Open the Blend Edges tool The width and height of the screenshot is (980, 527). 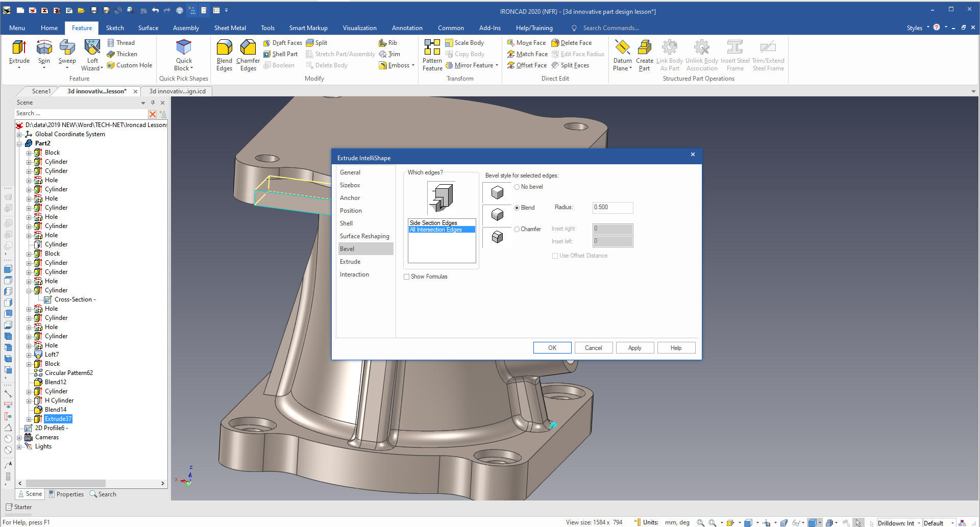pyautogui.click(x=224, y=55)
